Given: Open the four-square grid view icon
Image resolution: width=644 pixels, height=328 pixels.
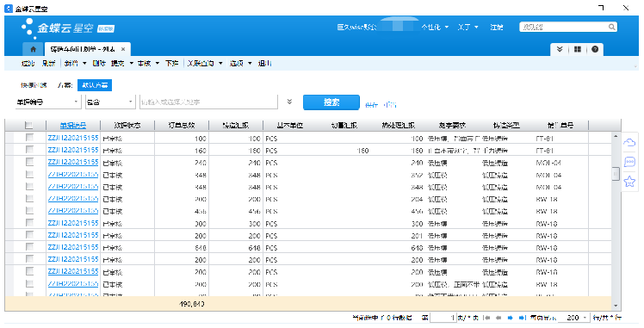Looking at the screenshot, I should pos(578,49).
